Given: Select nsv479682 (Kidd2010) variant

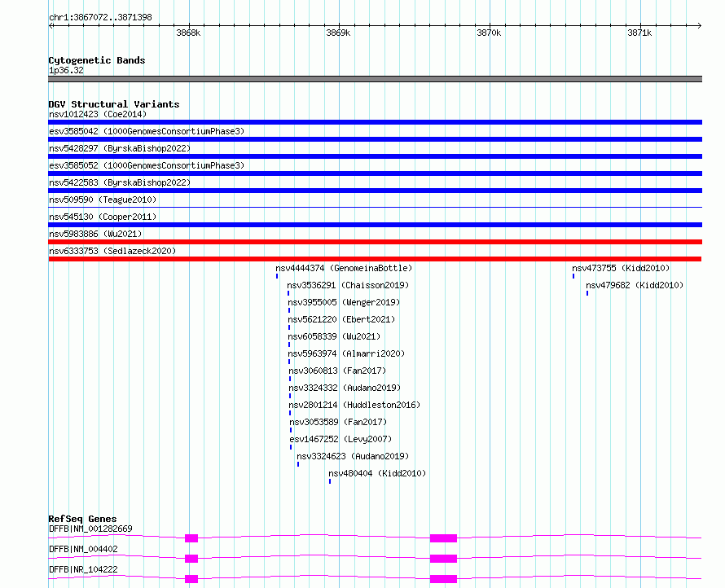Looking at the screenshot, I should [635, 285].
